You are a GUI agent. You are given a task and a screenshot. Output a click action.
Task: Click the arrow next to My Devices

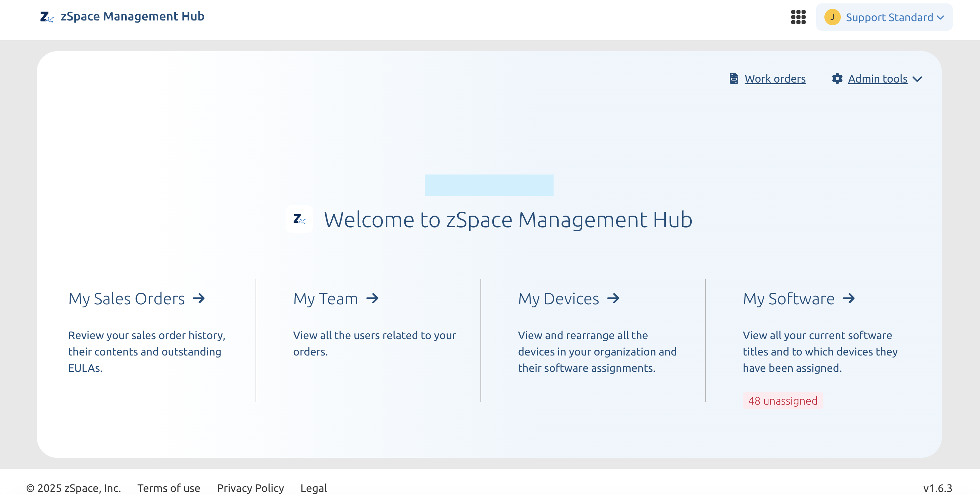pos(613,298)
